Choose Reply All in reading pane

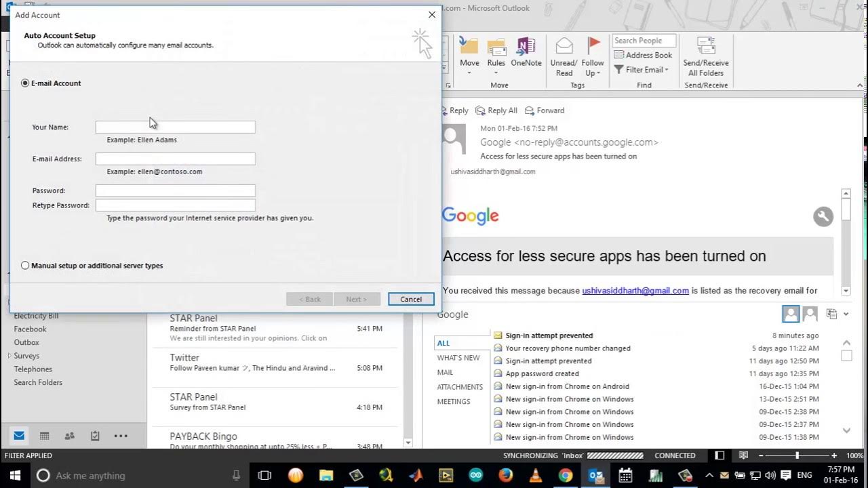(496, 110)
